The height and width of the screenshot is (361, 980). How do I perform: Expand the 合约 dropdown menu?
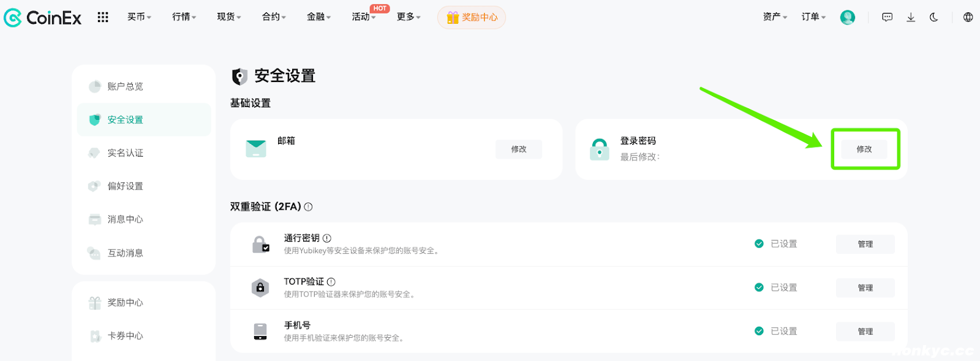tap(274, 17)
